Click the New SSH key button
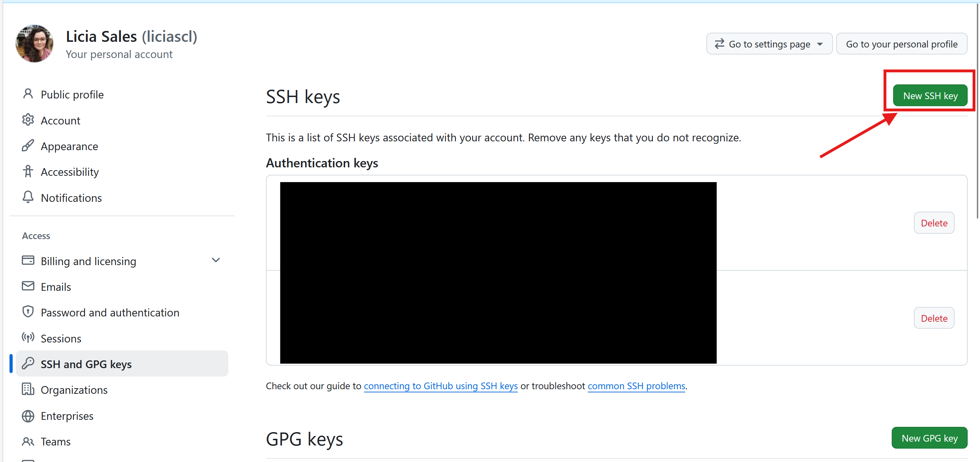 [930, 95]
